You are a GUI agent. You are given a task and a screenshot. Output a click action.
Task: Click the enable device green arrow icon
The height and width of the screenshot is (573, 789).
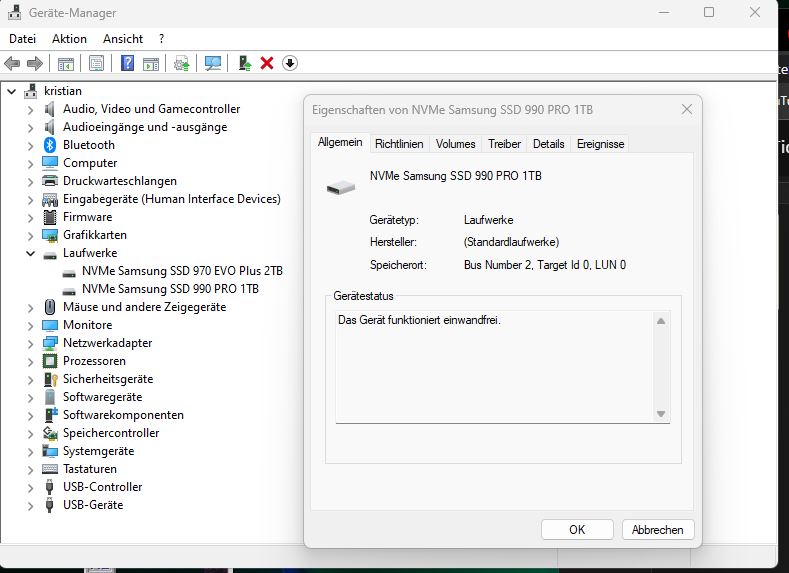click(x=245, y=63)
